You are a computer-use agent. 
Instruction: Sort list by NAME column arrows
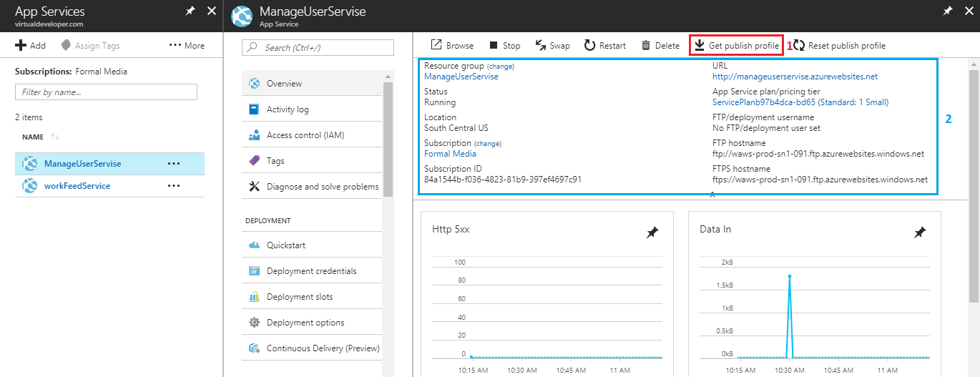(55, 137)
